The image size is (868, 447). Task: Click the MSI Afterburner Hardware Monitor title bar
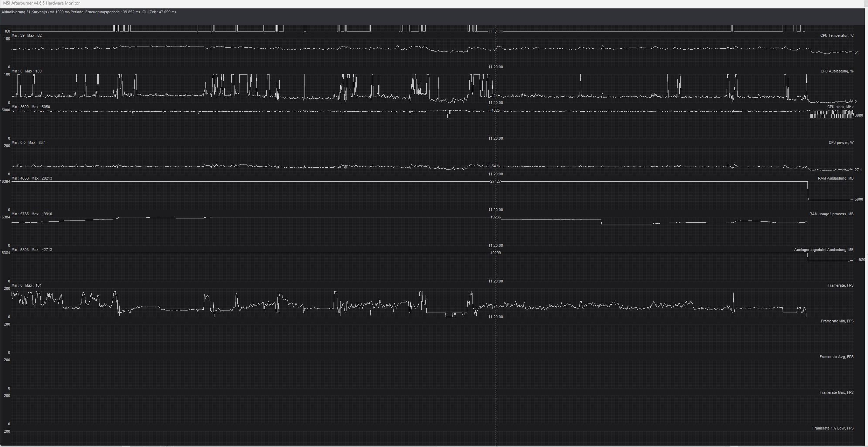41,3
